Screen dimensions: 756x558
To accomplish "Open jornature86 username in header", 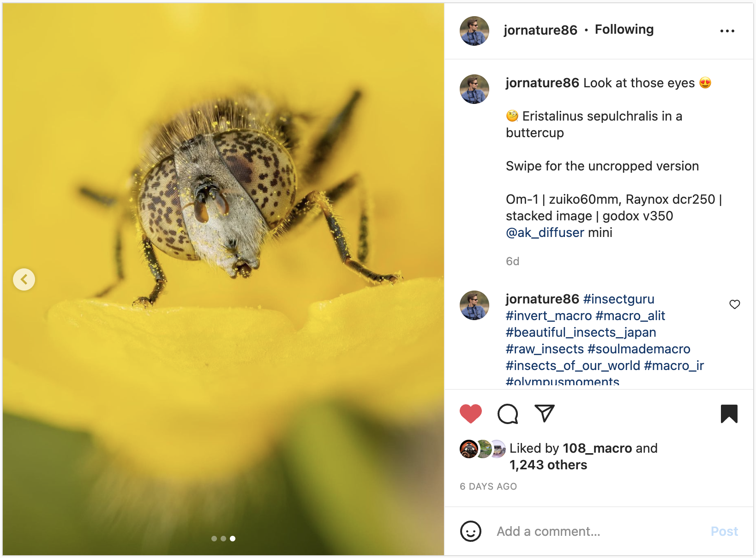I will click(x=540, y=30).
